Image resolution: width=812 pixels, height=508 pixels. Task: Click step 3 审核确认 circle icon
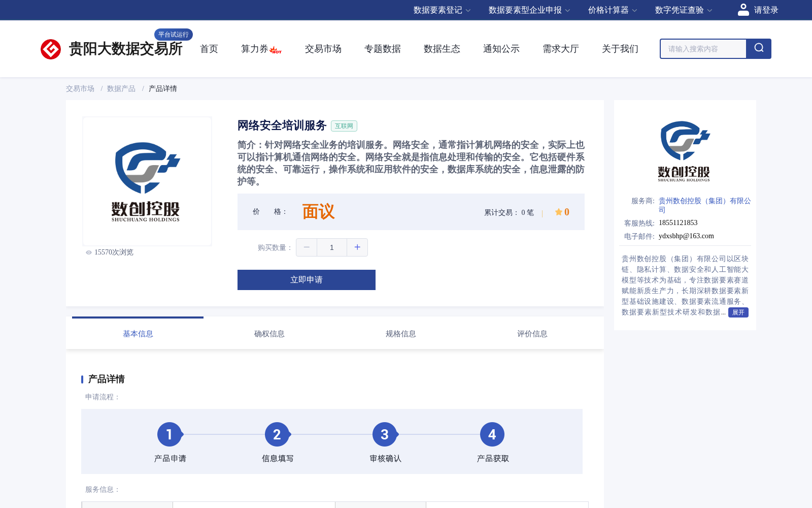385,434
